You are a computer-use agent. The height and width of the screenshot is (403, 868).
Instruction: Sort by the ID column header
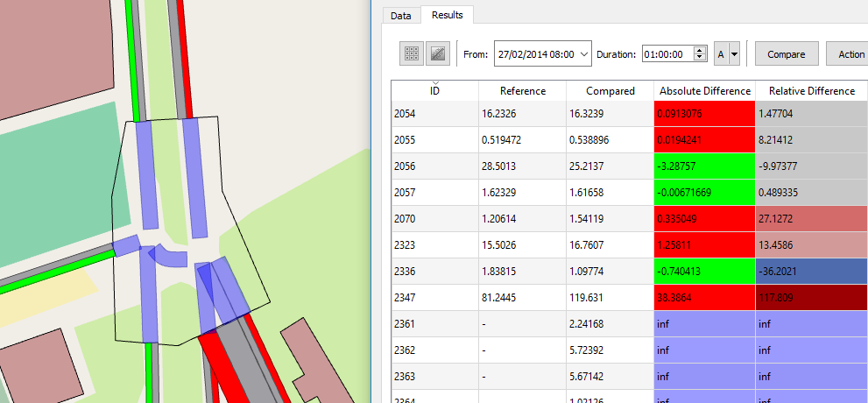coord(434,91)
